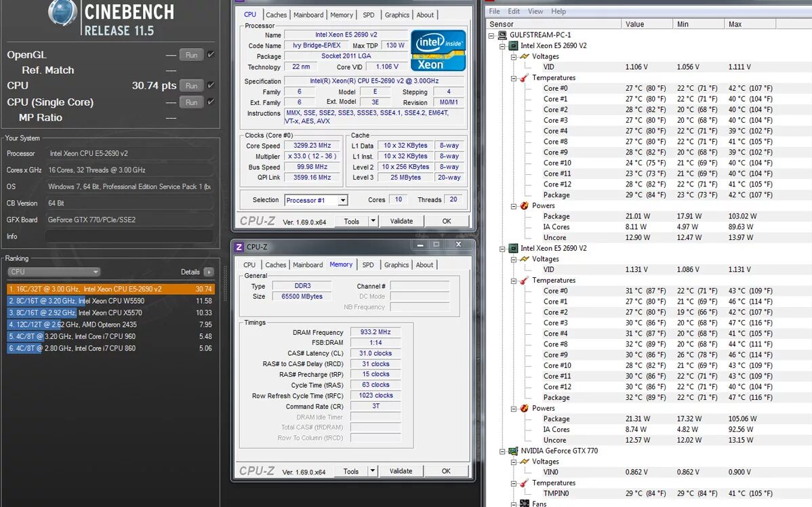This screenshot has width=812, height=507.
Task: Run the CPU (Single Core) benchmark
Action: pos(191,102)
